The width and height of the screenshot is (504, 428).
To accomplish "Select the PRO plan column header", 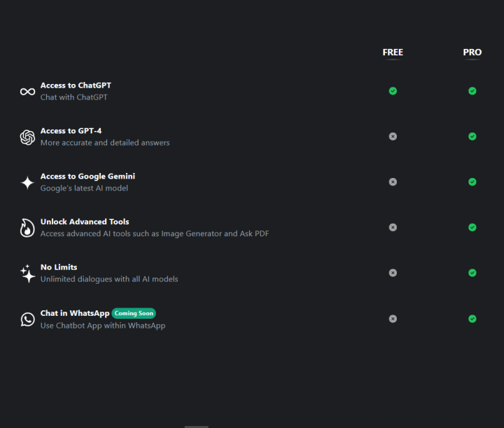I will (x=472, y=53).
